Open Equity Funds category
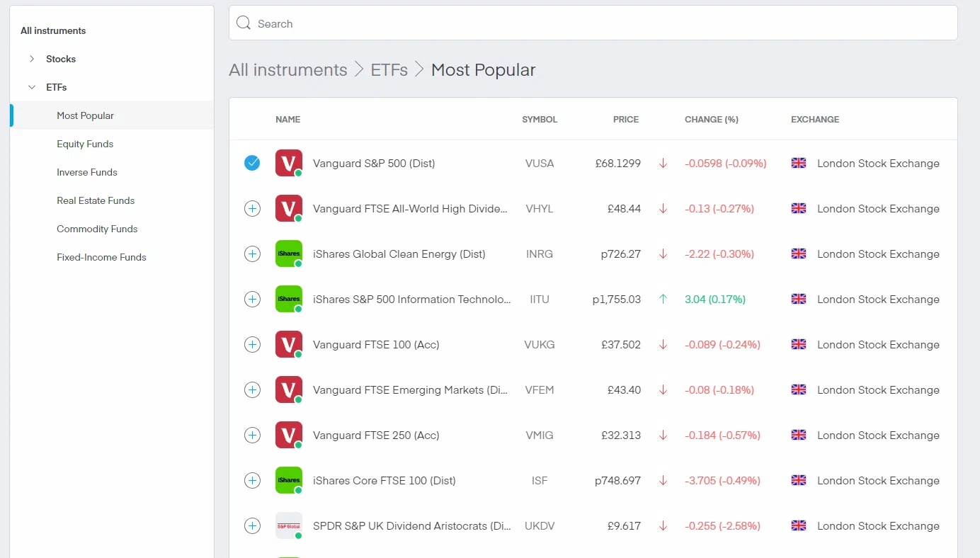The width and height of the screenshot is (980, 558). tap(85, 144)
